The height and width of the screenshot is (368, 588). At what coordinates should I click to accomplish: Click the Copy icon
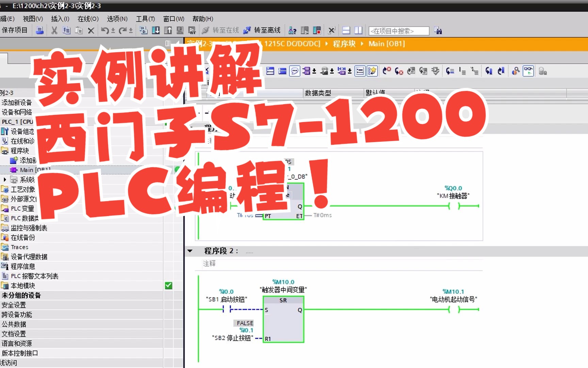coord(66,31)
